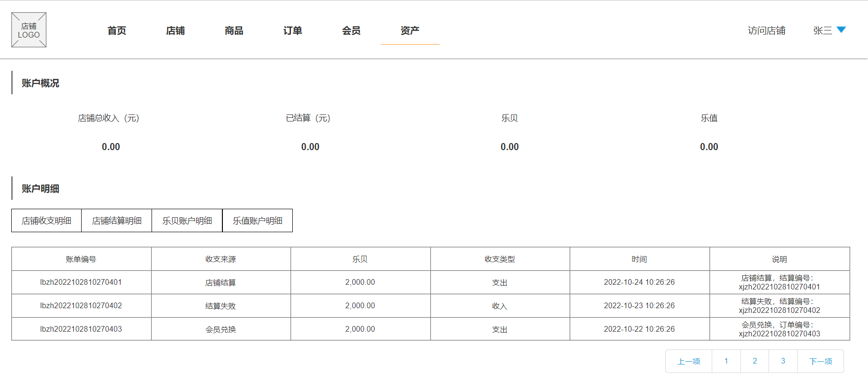Select bill number lbzh2022102810270403
868x387 pixels.
click(x=81, y=329)
